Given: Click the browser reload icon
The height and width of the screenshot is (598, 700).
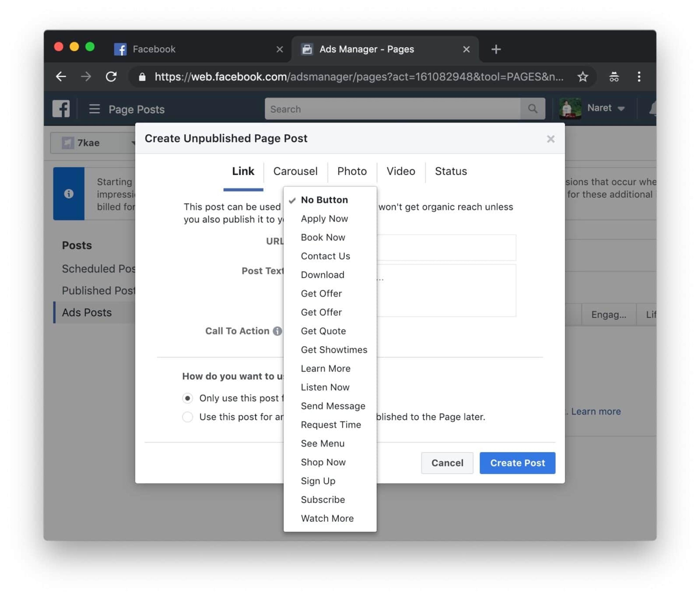Looking at the screenshot, I should (111, 77).
